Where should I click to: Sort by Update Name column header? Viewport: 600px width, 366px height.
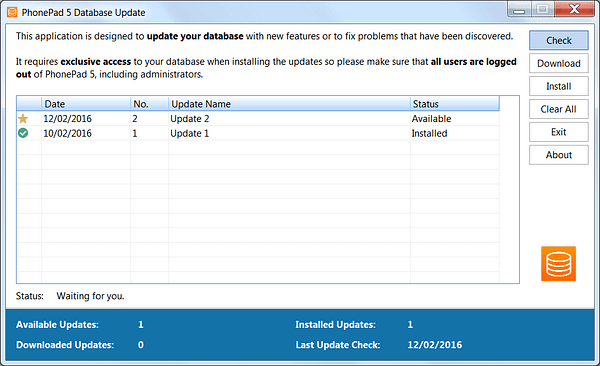click(289, 104)
